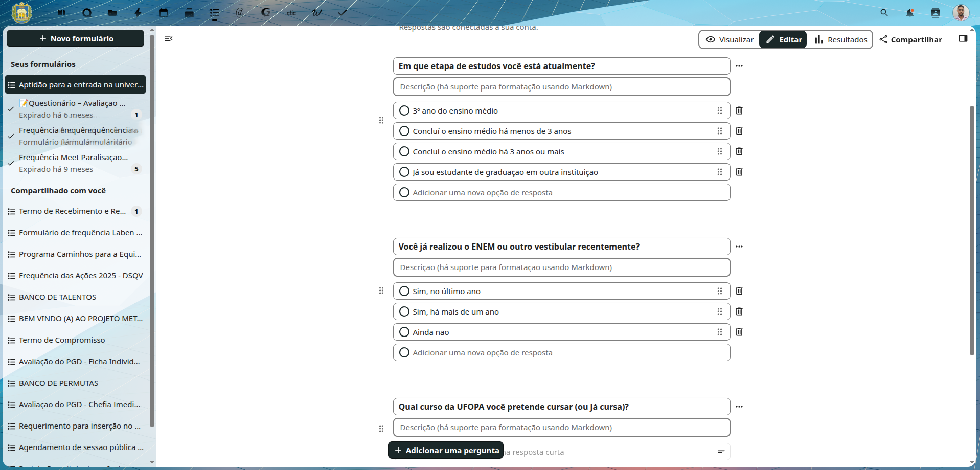This screenshot has width=980, height=470.
Task: Click the notifications bell icon
Action: pyautogui.click(x=909, y=13)
